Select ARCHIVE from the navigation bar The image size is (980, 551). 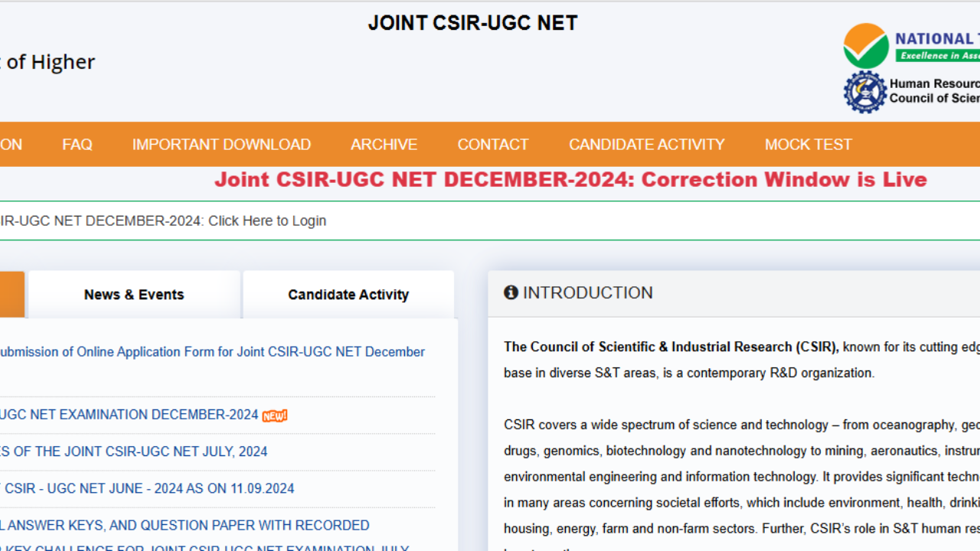(x=384, y=144)
